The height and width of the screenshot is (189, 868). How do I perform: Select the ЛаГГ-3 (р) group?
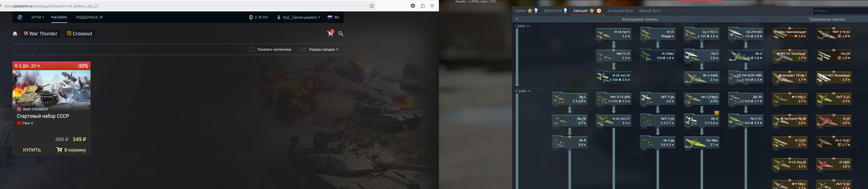pos(657,99)
